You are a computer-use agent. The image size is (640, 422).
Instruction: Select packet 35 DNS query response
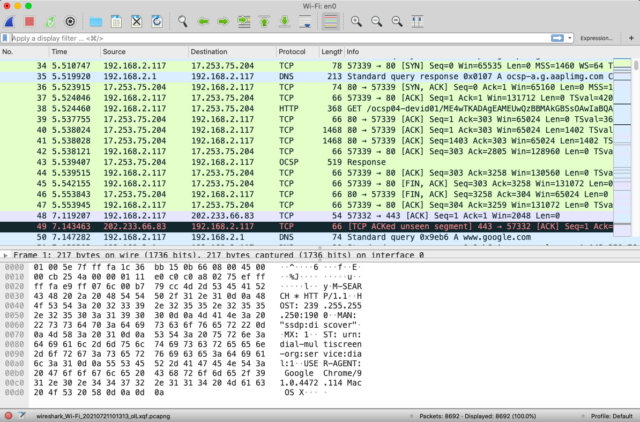coord(307,76)
